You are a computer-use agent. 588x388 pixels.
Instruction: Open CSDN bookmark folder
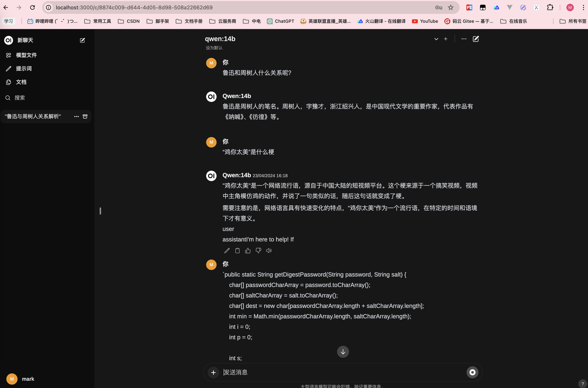point(129,21)
